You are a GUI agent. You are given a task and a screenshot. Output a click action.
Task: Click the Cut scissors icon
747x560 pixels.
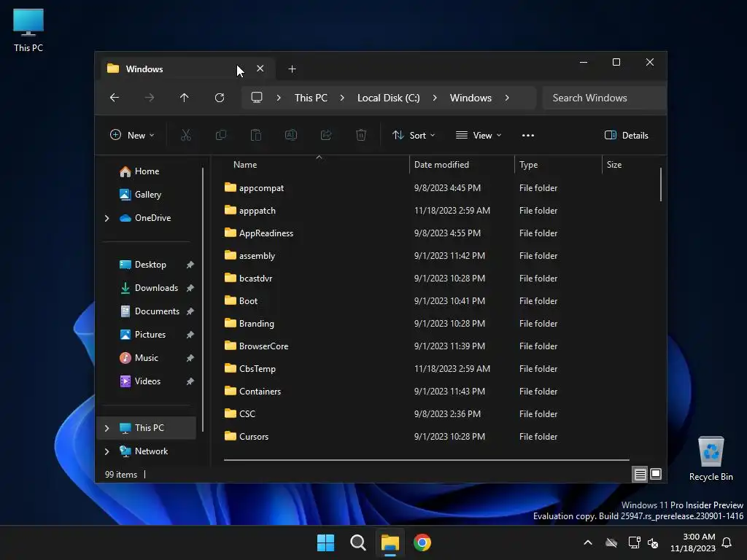point(186,135)
